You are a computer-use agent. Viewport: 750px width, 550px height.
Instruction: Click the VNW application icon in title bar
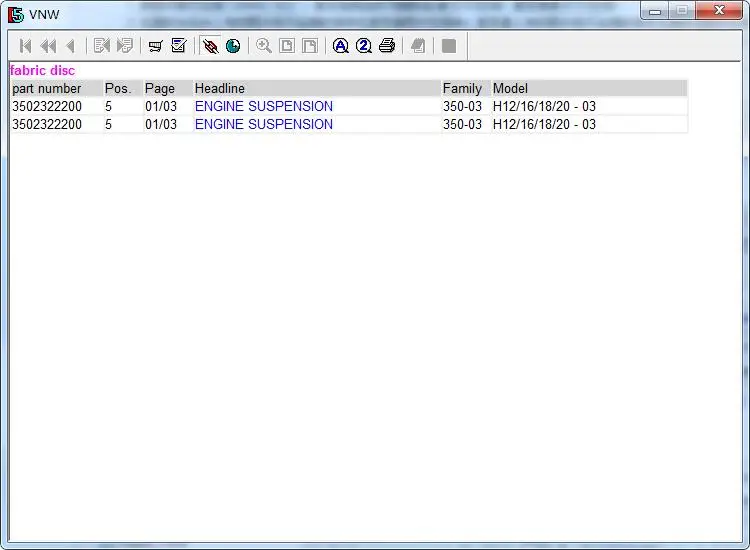15,14
